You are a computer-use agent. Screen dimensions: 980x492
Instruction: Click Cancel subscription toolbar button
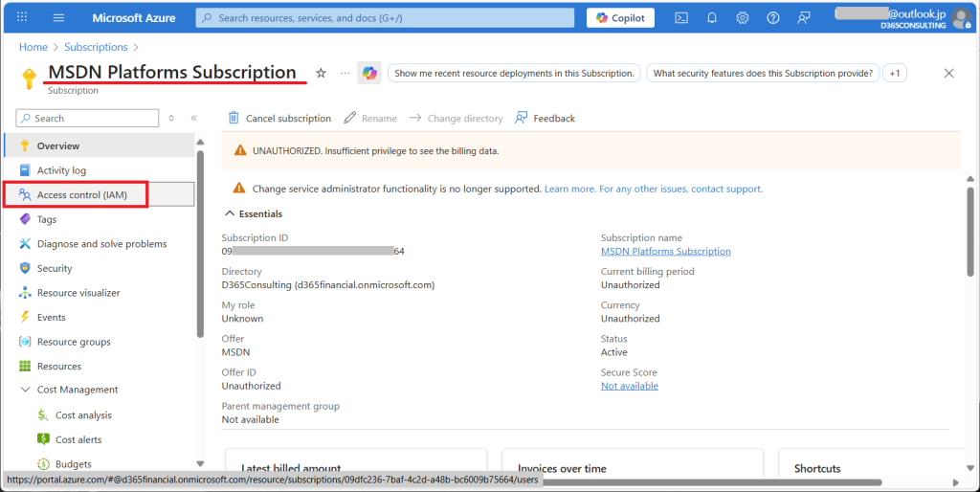(278, 119)
